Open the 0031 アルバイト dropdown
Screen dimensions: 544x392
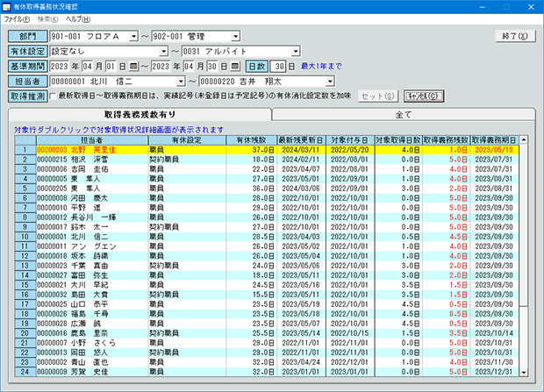[x=295, y=52]
